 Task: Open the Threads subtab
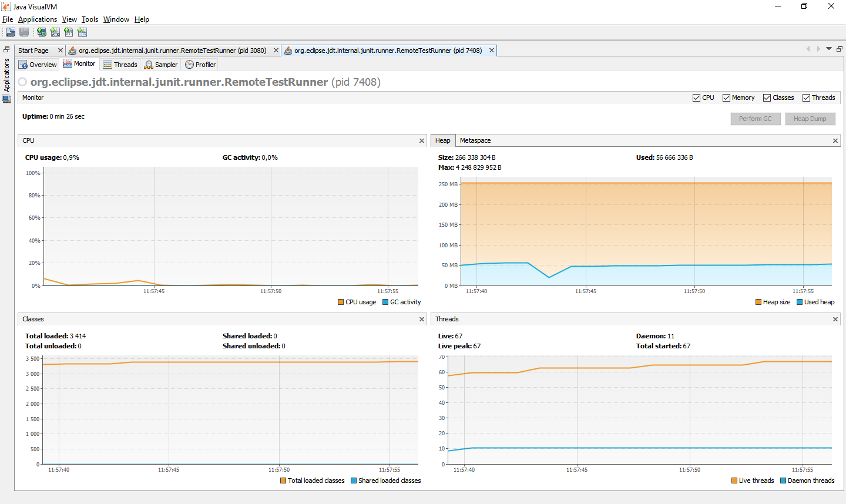pos(120,65)
